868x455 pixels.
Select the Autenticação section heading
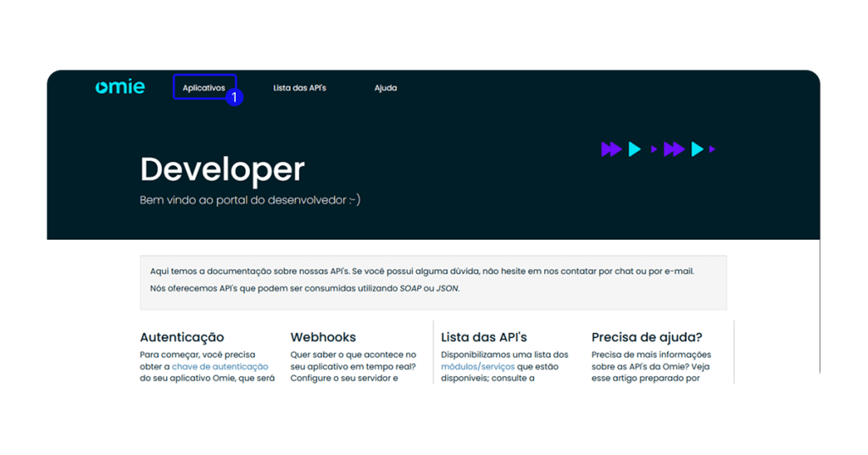pyautogui.click(x=181, y=337)
